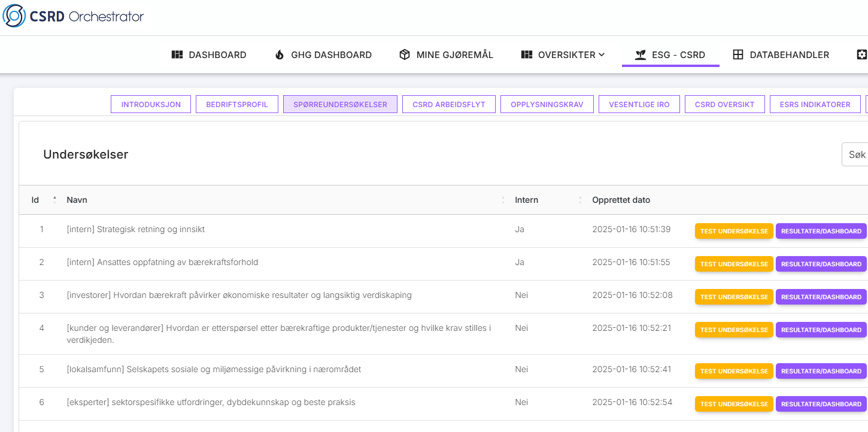Click Test Undersøkelse for lokalsamfunn row
The height and width of the screenshot is (432, 868).
[734, 371]
